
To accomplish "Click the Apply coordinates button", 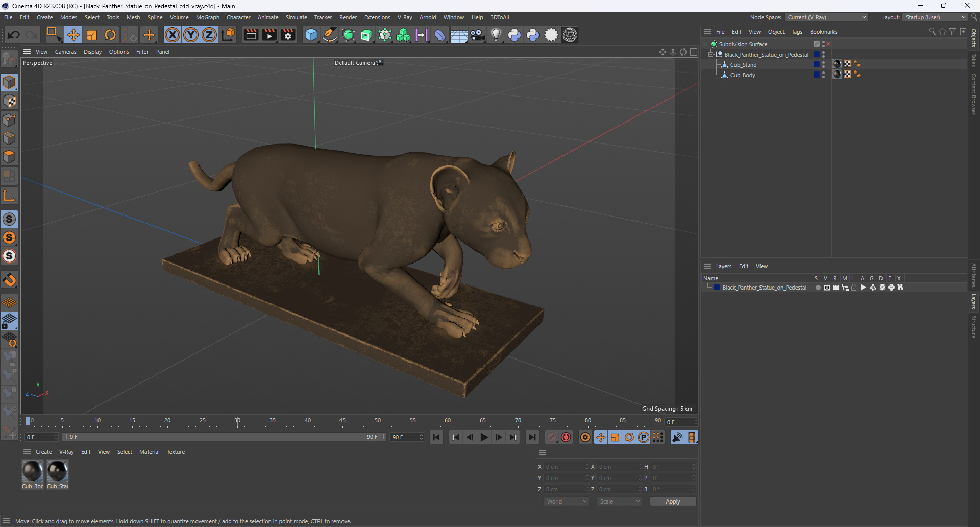I will coord(673,501).
